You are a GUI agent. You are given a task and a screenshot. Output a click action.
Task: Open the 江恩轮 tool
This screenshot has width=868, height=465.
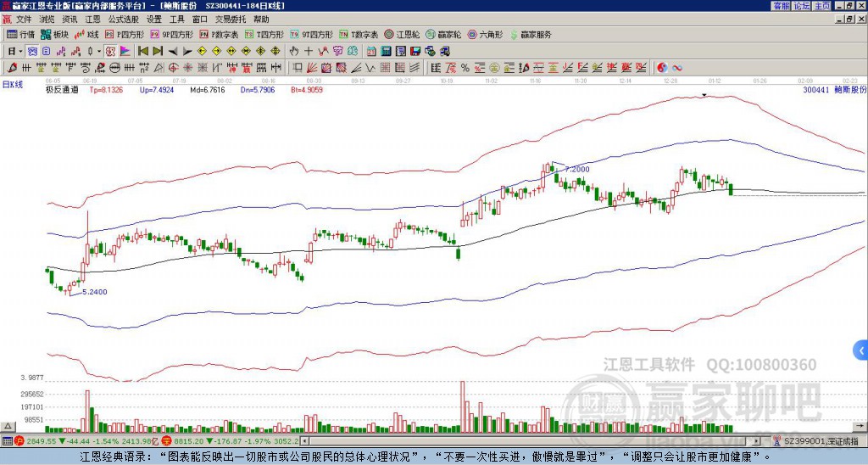pos(402,34)
